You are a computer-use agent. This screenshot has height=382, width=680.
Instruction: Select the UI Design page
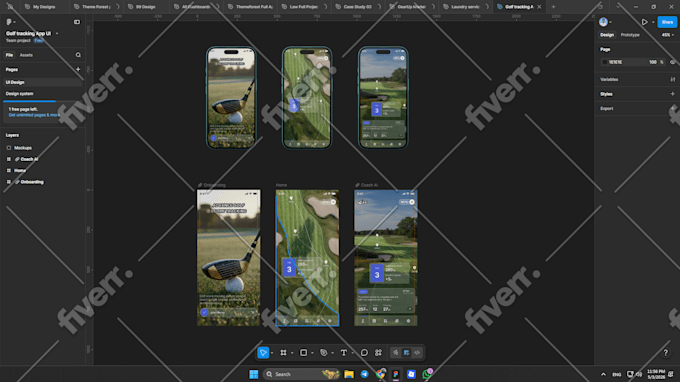point(42,82)
